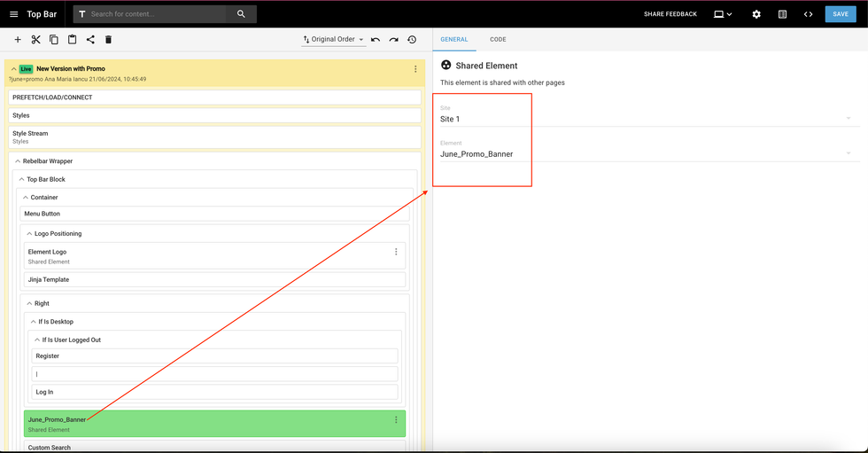The image size is (868, 453).
Task: Click the clipboard paste icon
Action: [x=72, y=40]
